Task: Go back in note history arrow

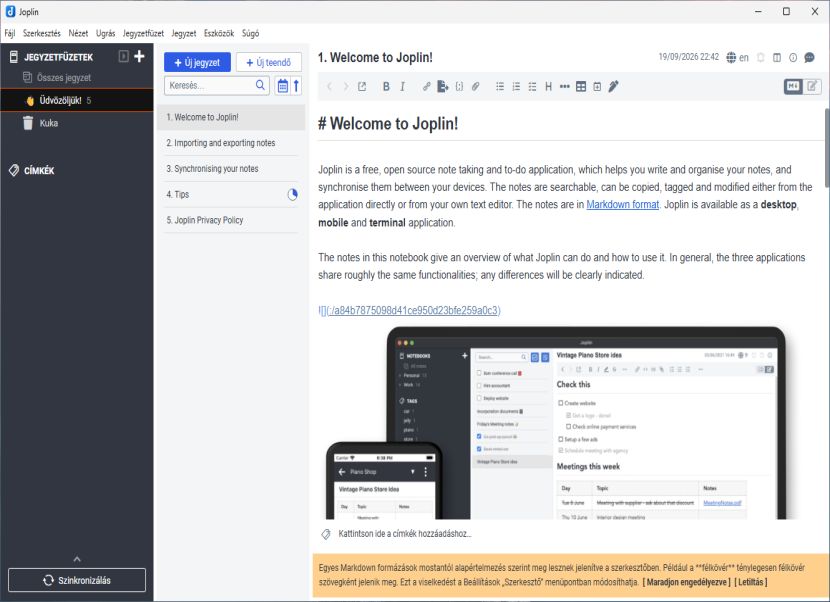Action: tap(329, 86)
